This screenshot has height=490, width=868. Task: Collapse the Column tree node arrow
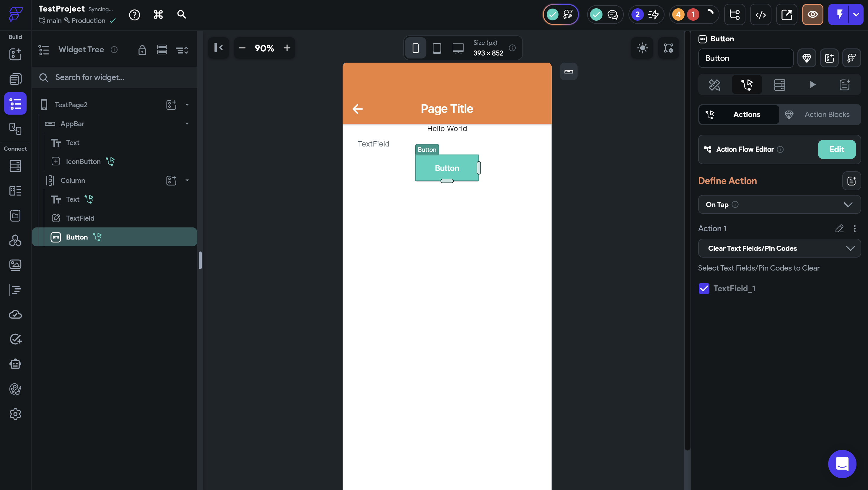click(x=187, y=180)
